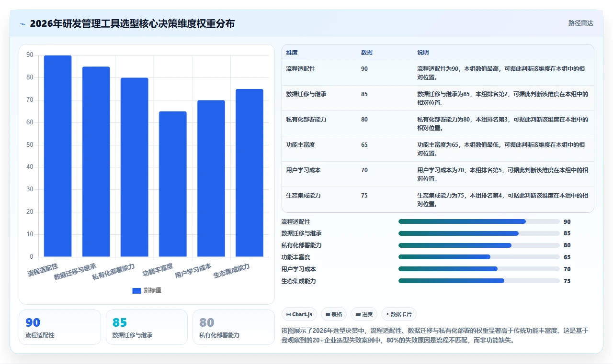613x364 pixels.
Task: Click the 生态集成能力 progress bar
Action: 479,281
